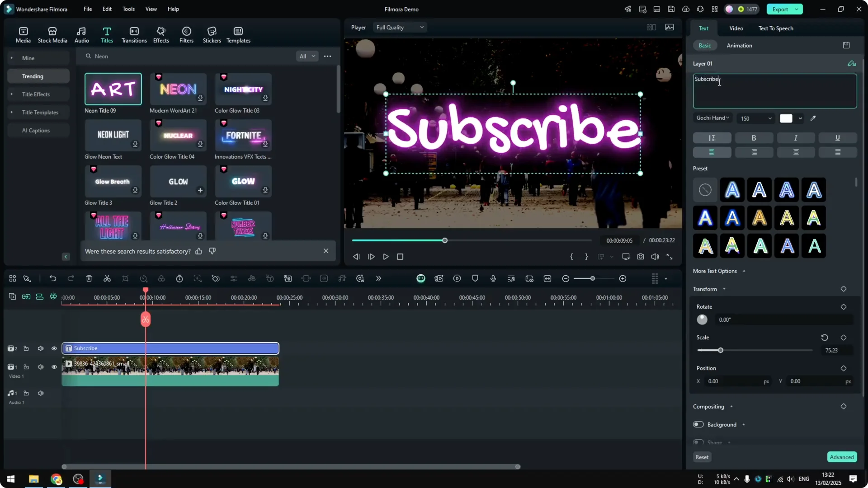This screenshot has height=488, width=868.
Task: Mute the Video 1 track
Action: pyautogui.click(x=40, y=367)
